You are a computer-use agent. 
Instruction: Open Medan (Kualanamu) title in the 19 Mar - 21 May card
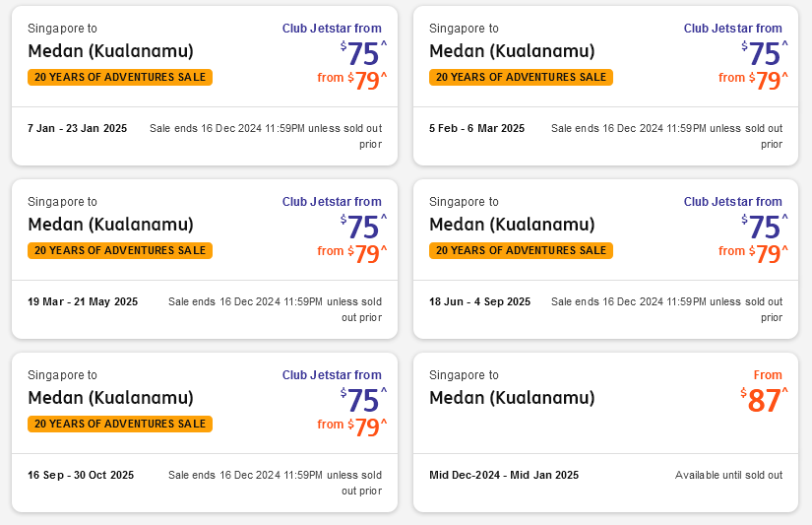click(110, 225)
